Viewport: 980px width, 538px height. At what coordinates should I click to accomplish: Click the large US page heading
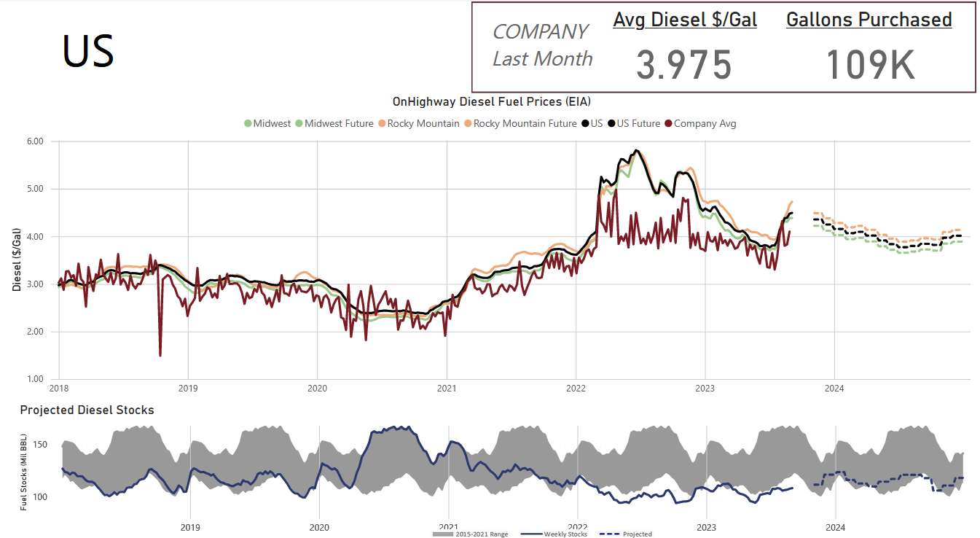tap(88, 51)
